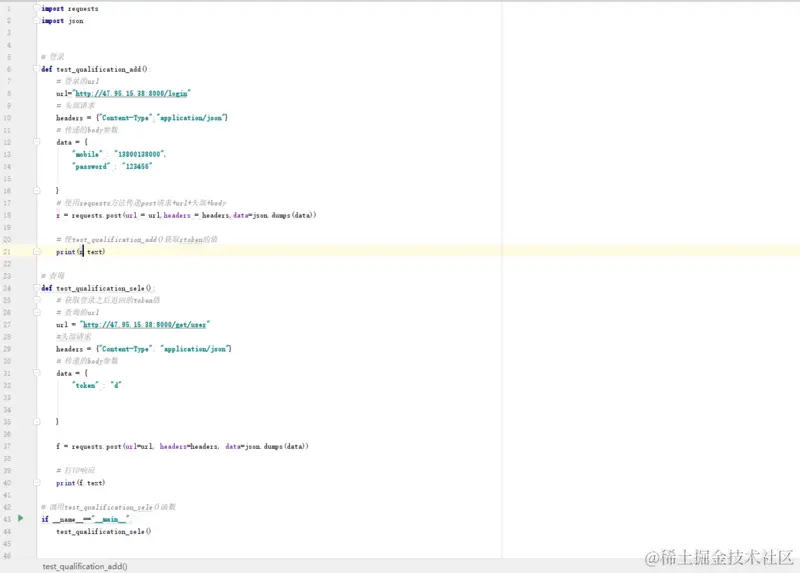Click the fold end marker beside print(f.text)

tap(37, 483)
